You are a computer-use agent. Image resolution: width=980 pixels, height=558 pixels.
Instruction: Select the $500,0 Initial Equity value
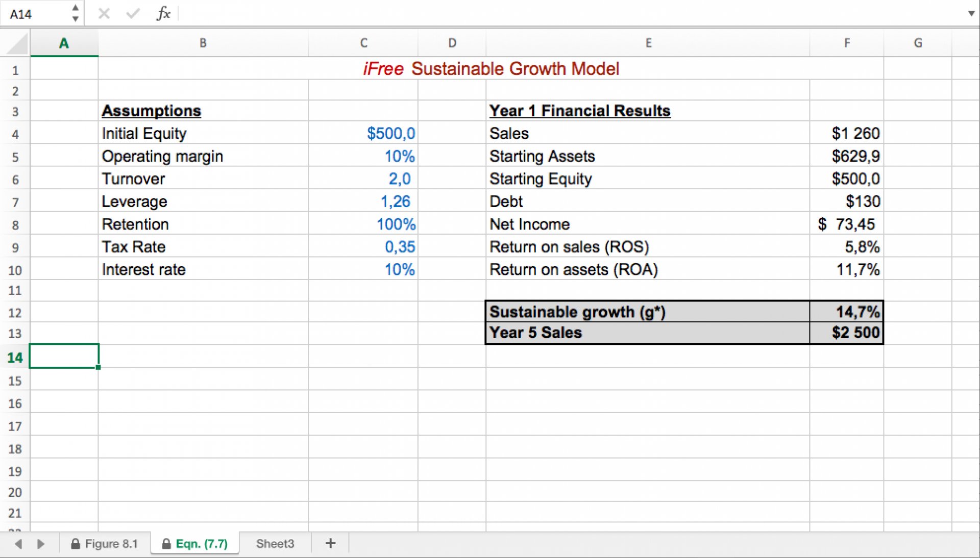click(363, 133)
